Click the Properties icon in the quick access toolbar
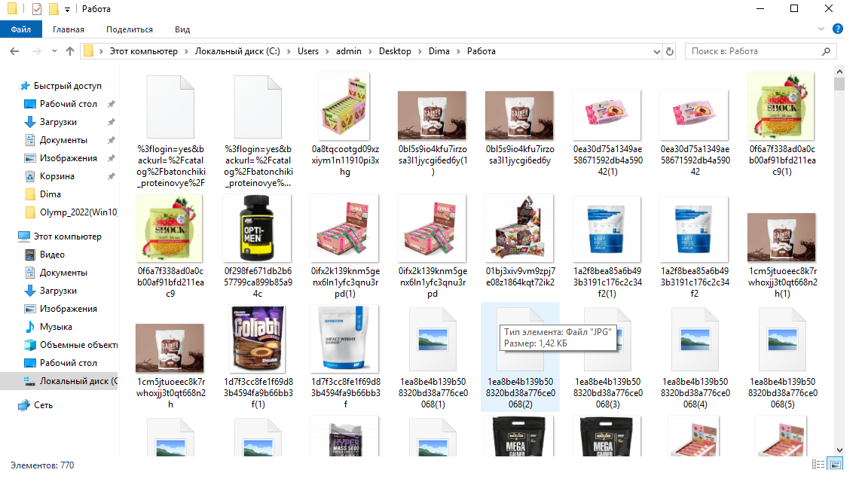 coord(36,9)
